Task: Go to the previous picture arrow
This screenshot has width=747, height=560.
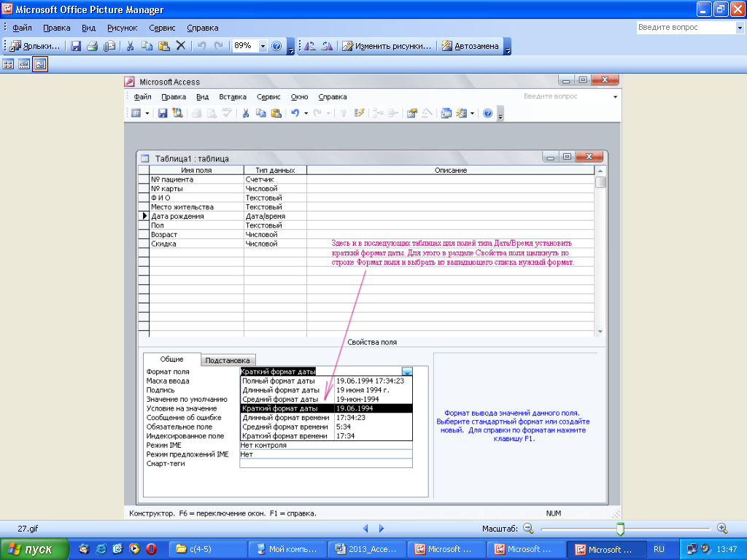Action: coord(365,528)
